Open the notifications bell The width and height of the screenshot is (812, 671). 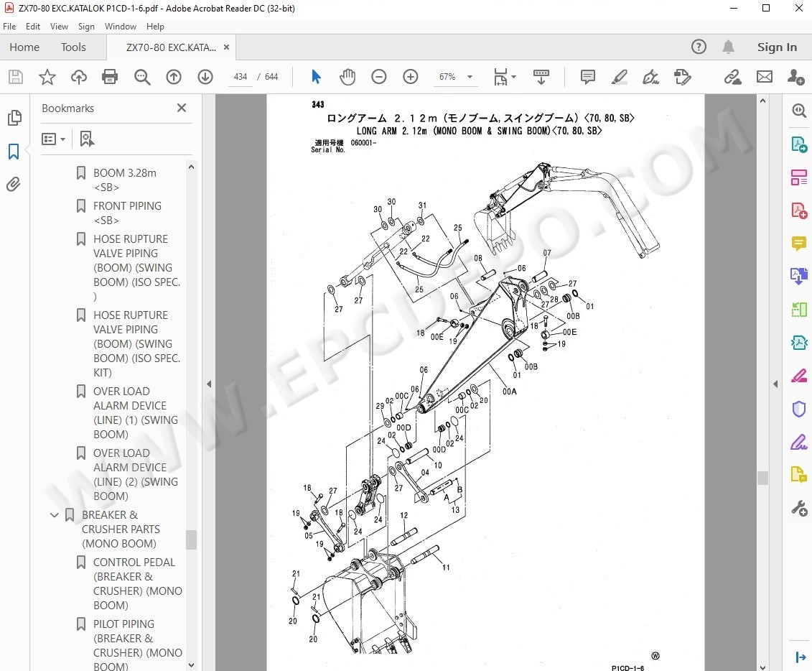728,47
